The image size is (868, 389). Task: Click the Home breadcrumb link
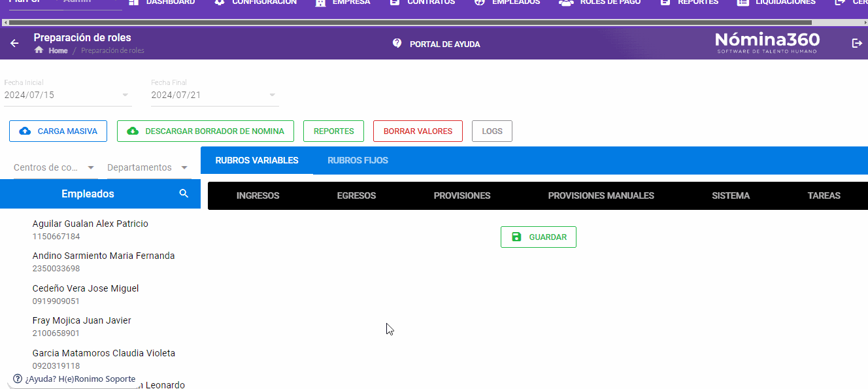pyautogui.click(x=58, y=50)
